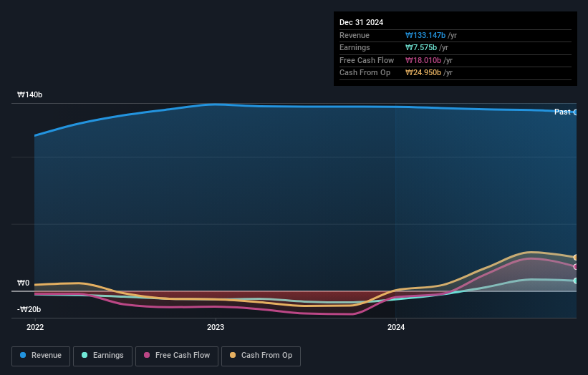Select the Free Cash Flow end-point marker
The width and height of the screenshot is (588, 375).
(576, 267)
